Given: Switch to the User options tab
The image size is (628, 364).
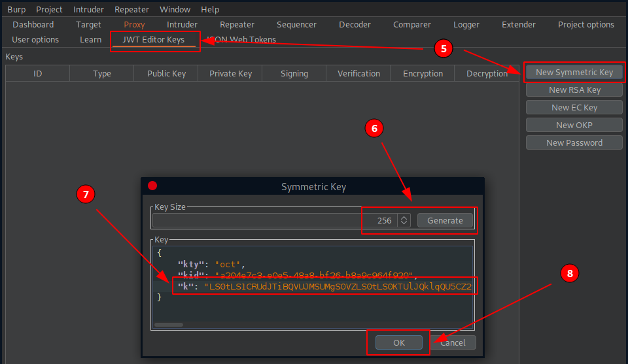Looking at the screenshot, I should (35, 40).
